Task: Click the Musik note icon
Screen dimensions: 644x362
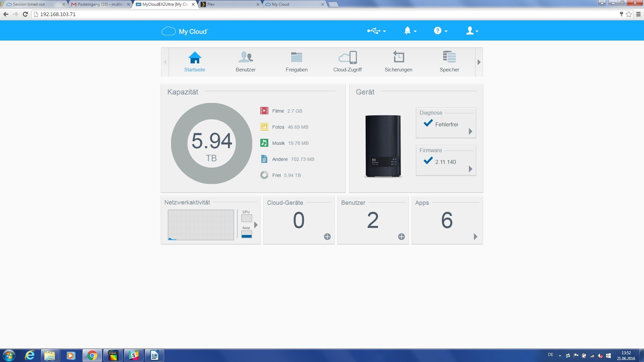Action: 264,143
